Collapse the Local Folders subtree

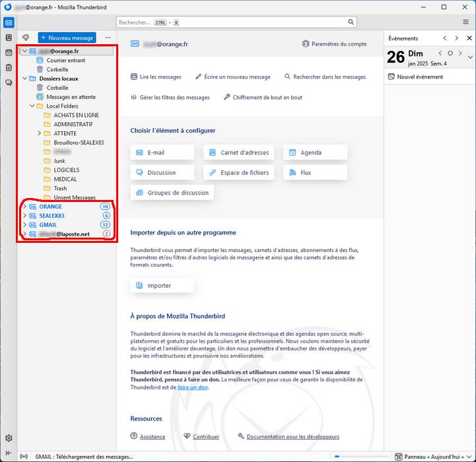point(32,106)
